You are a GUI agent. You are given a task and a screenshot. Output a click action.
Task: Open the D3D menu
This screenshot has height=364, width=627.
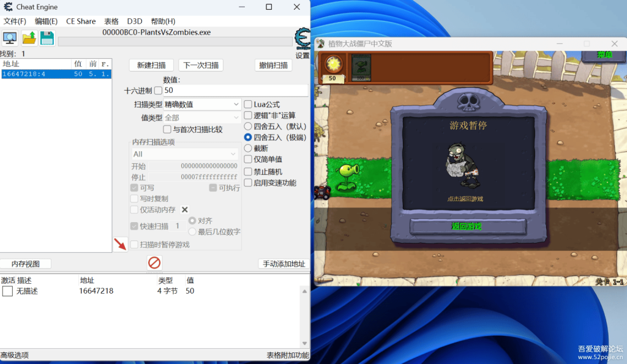pyautogui.click(x=135, y=21)
